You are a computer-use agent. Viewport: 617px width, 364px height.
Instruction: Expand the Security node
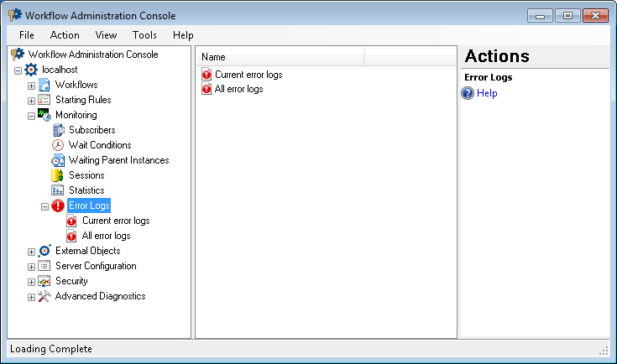pos(32,283)
